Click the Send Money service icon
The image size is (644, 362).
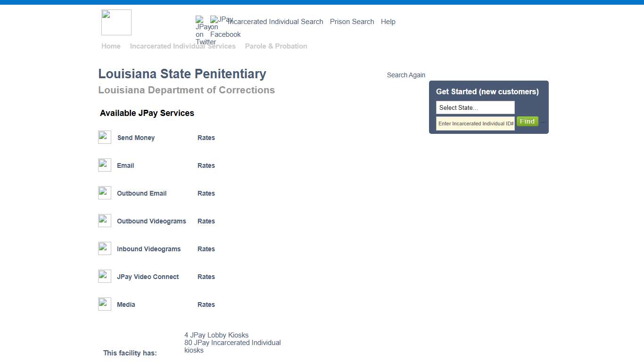pos(104,137)
